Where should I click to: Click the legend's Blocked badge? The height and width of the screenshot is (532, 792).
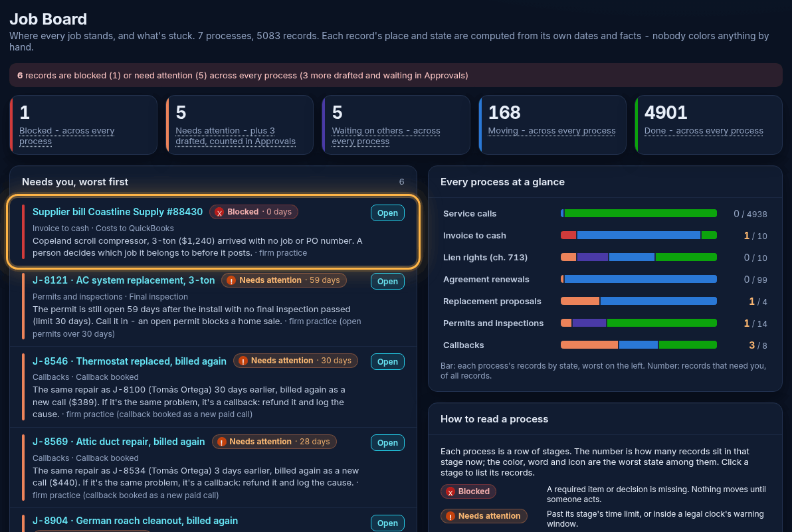pyautogui.click(x=468, y=491)
